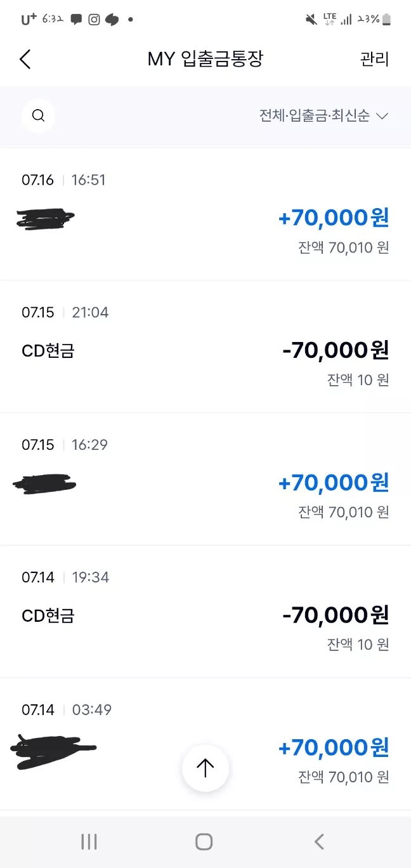The height and width of the screenshot is (868, 411).
Task: Tap the MY 입출금통장 title
Action: (x=205, y=59)
